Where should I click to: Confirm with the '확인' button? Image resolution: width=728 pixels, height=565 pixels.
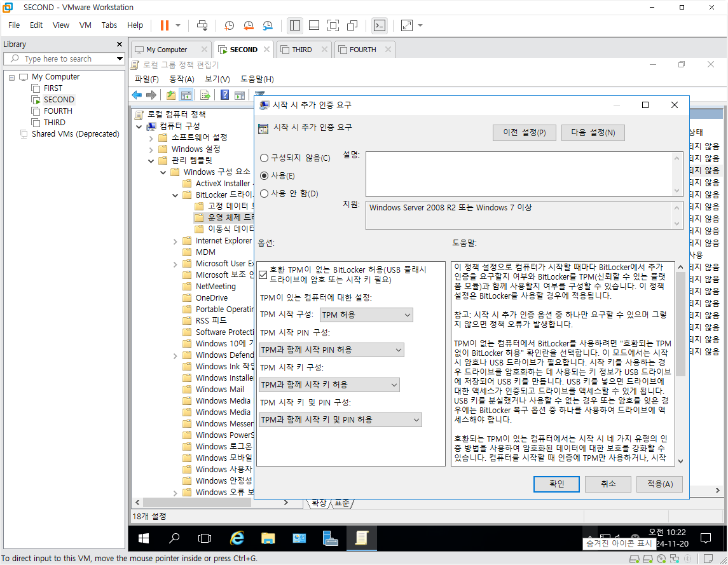click(556, 484)
